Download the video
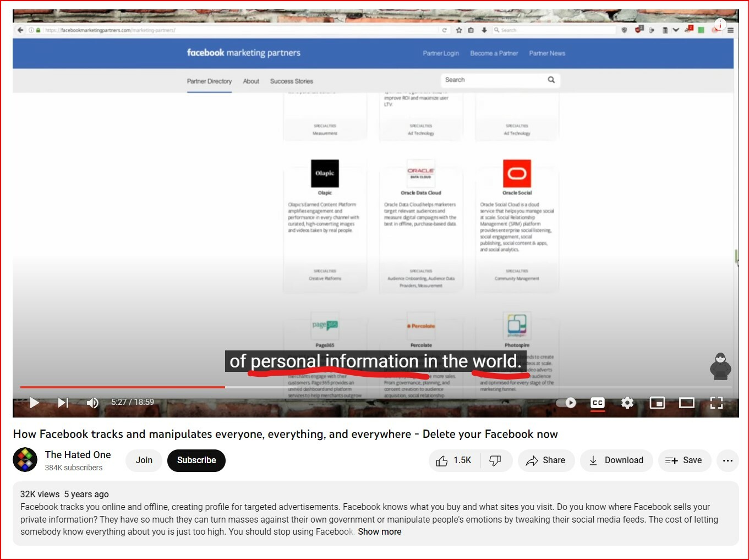This screenshot has width=749, height=560. (x=616, y=460)
